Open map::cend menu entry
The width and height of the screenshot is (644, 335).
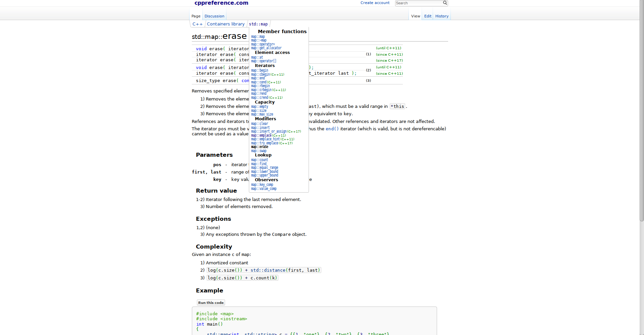[259, 82]
